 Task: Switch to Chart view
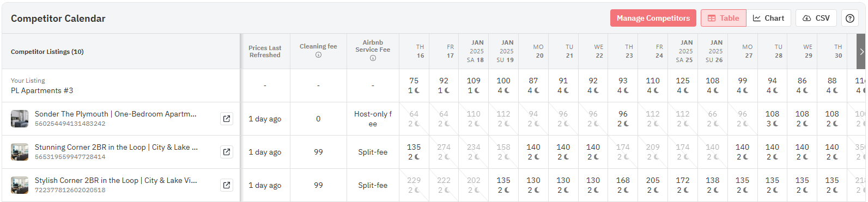click(768, 18)
